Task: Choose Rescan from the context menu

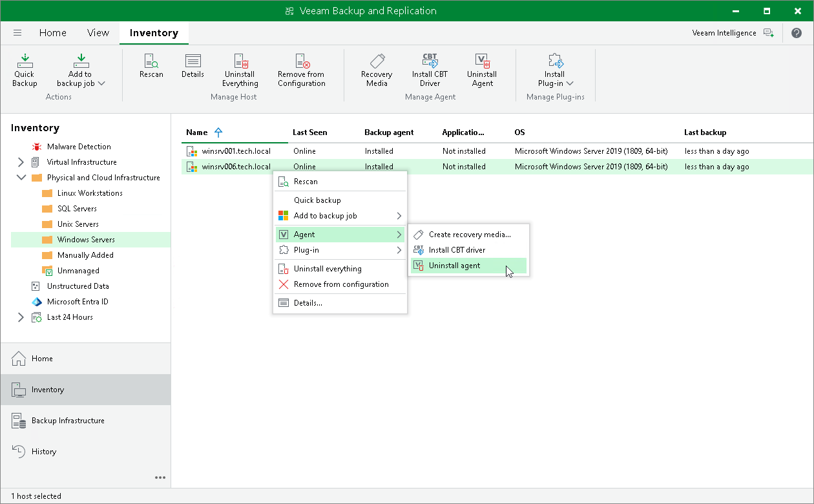Action: tap(340, 182)
